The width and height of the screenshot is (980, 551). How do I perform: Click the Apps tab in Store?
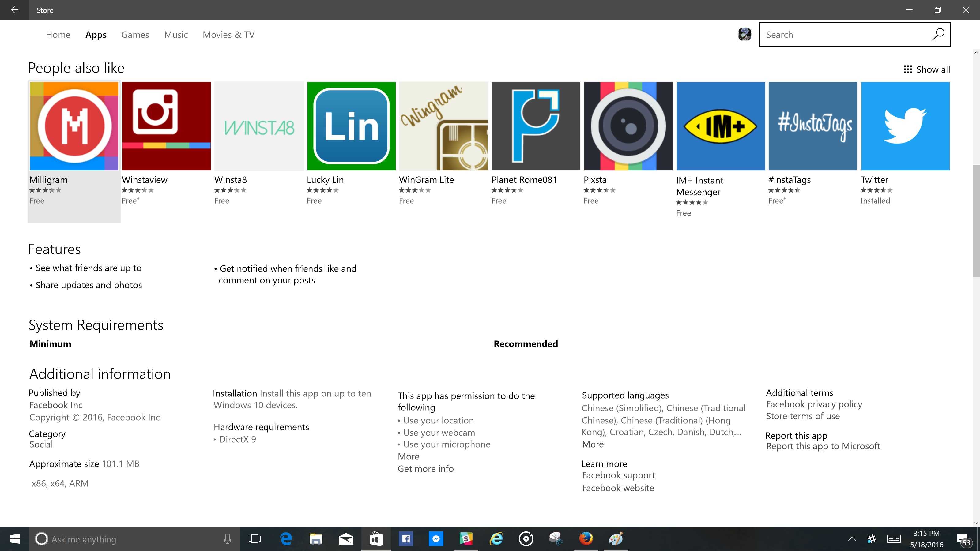tap(95, 34)
